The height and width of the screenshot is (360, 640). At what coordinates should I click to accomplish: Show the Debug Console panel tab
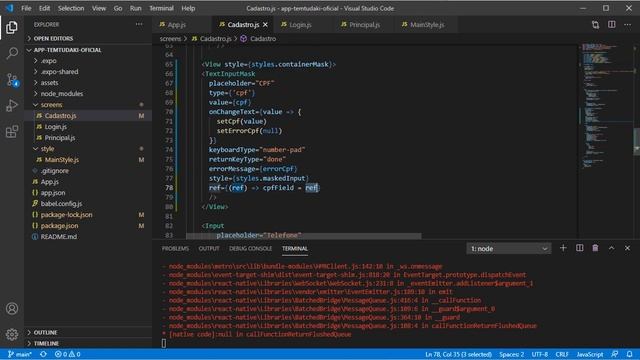coord(250,249)
